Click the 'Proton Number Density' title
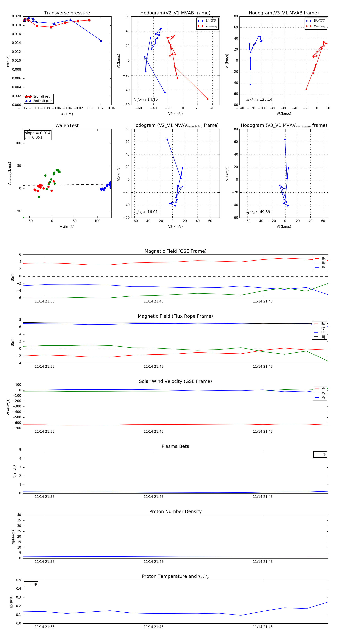The height and width of the screenshot is (644, 351). 175,511
